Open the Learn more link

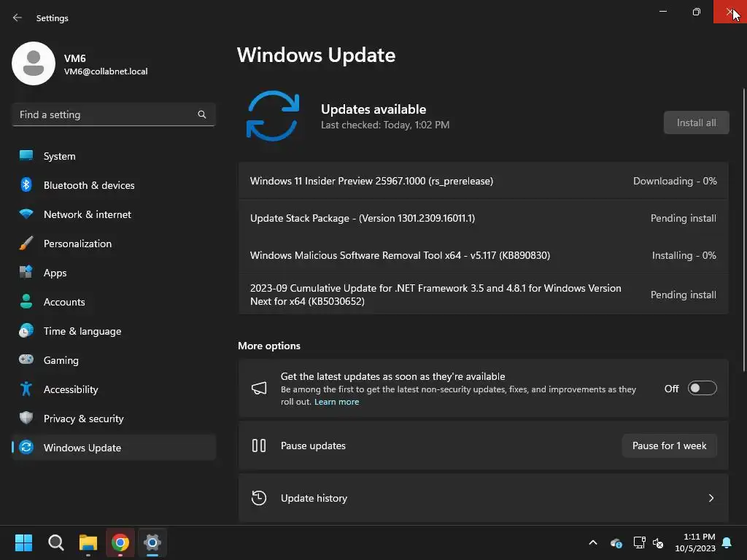point(336,402)
